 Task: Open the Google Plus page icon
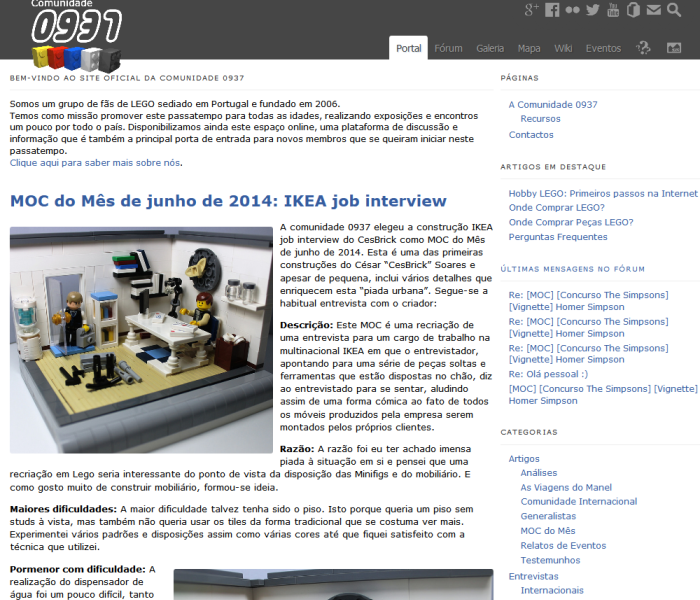click(531, 10)
